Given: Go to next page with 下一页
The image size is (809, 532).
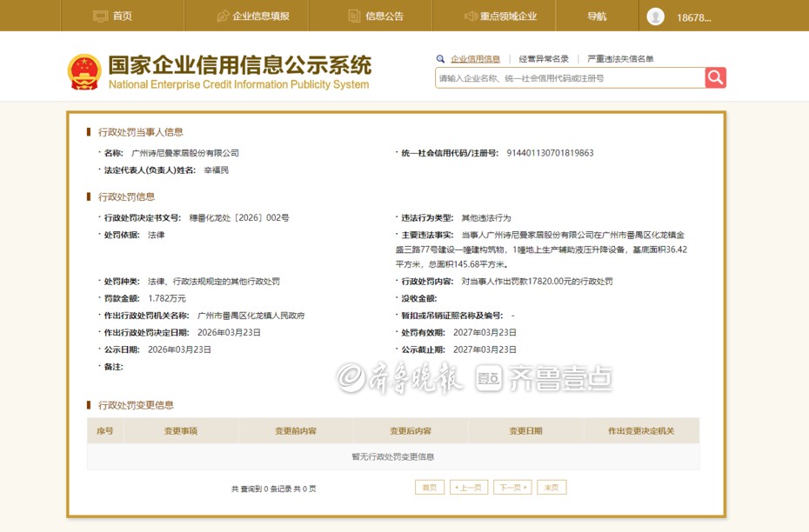Looking at the screenshot, I should click(512, 488).
